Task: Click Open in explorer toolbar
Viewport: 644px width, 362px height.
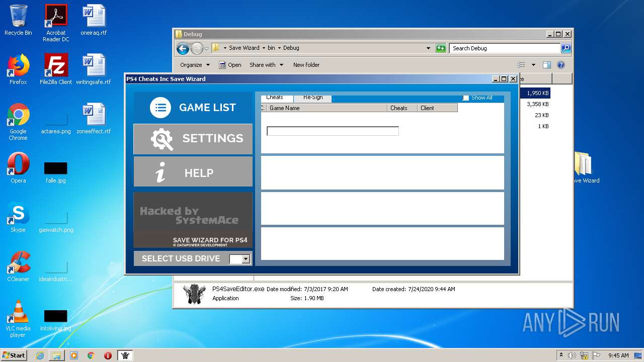Action: click(230, 65)
